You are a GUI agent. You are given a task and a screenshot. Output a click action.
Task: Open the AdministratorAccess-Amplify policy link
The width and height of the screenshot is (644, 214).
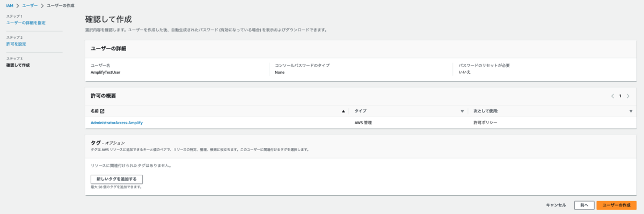coord(116,123)
